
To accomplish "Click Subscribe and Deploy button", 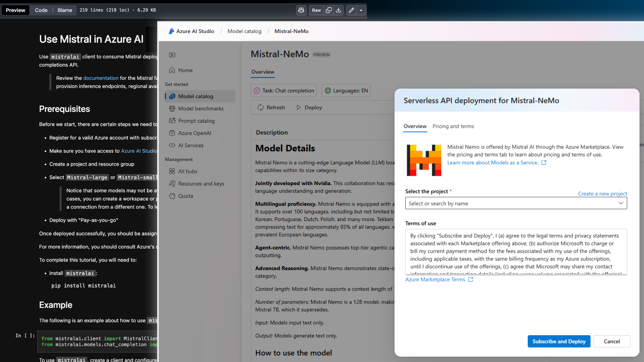I will [x=559, y=341].
